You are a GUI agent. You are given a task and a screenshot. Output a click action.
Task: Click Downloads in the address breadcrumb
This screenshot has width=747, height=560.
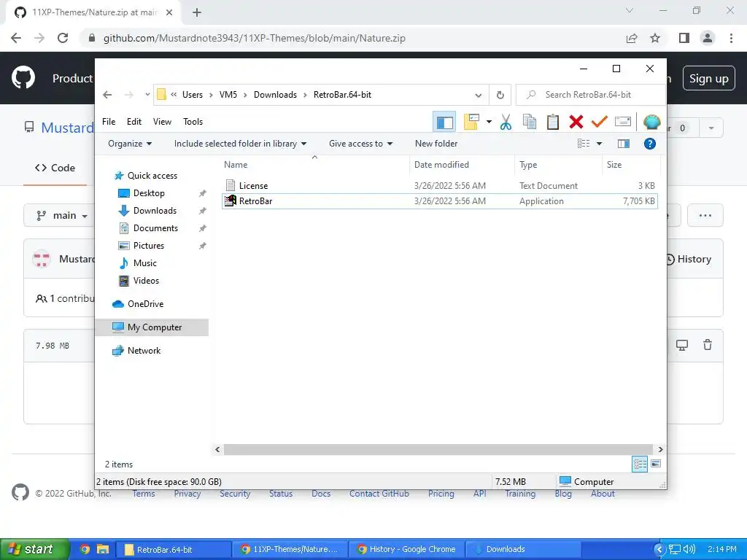pyautogui.click(x=275, y=95)
